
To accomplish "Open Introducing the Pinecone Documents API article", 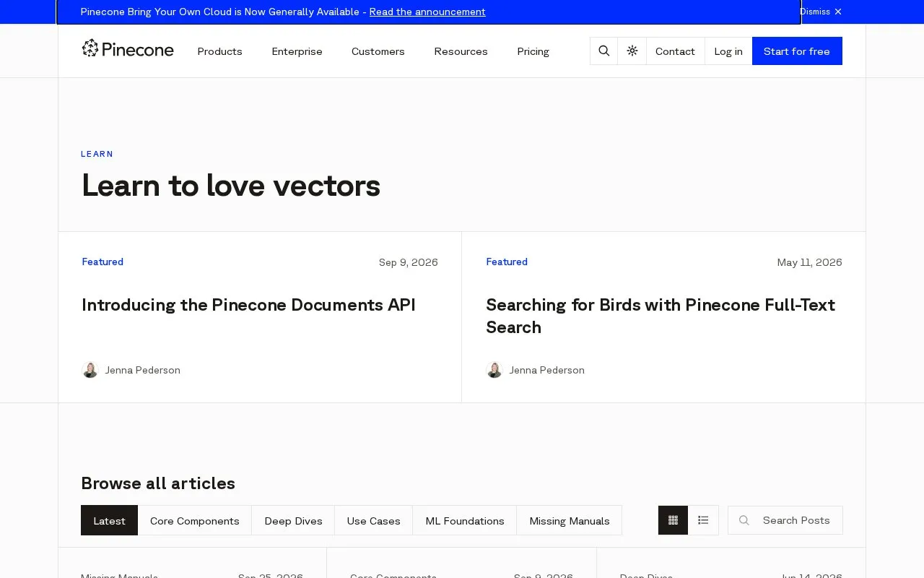I will point(248,305).
